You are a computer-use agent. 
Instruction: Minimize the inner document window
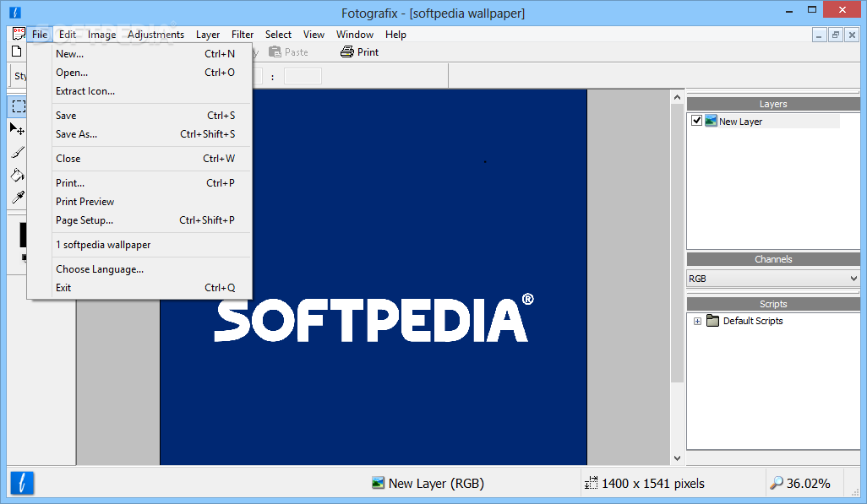click(x=819, y=35)
